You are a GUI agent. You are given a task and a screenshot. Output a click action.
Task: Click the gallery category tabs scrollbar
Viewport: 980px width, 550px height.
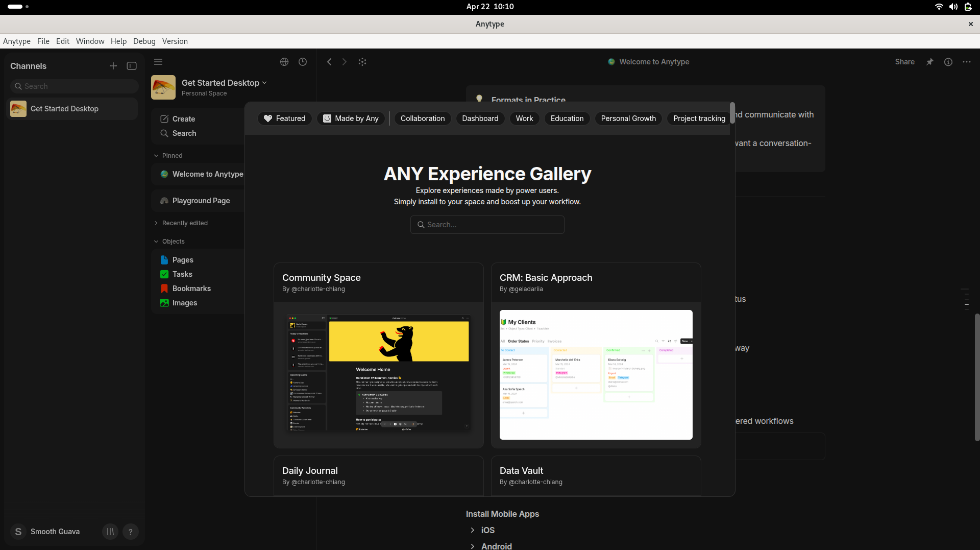coord(732,113)
